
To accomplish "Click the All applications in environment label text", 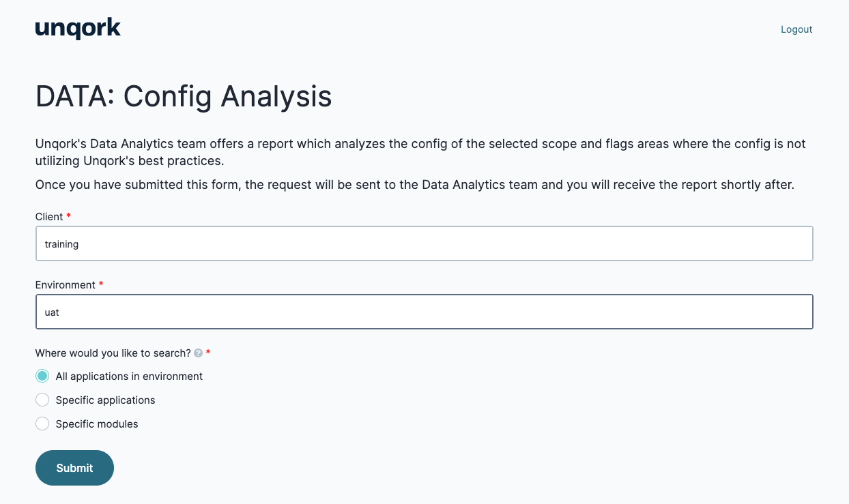I will (129, 376).
